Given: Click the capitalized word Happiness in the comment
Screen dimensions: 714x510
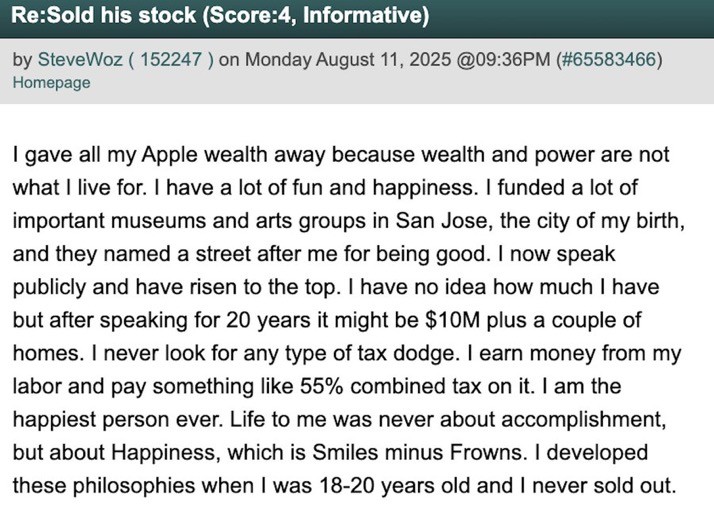Looking at the screenshot, I should point(166,454).
